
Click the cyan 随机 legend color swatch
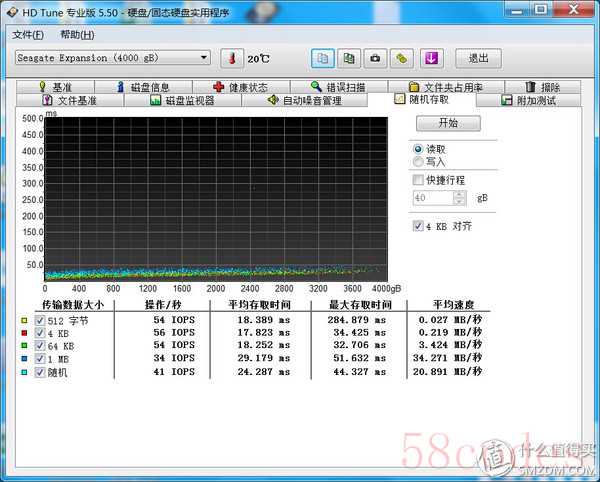click(24, 372)
